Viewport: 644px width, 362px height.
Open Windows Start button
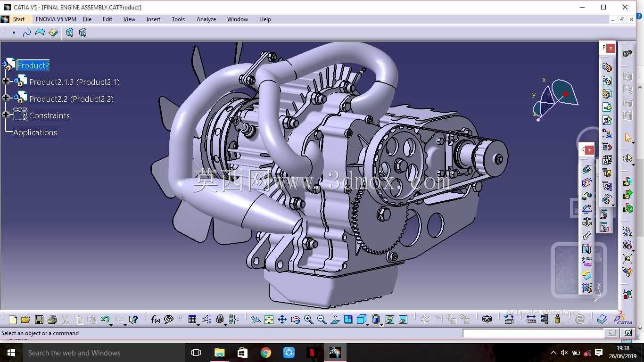[11, 353]
